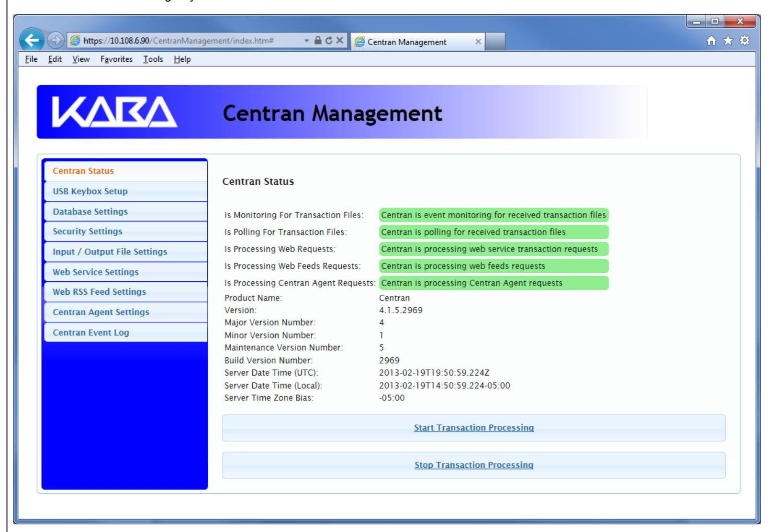Image resolution: width=773 pixels, height=532 pixels.
Task: Open the View menu
Action: (81, 59)
